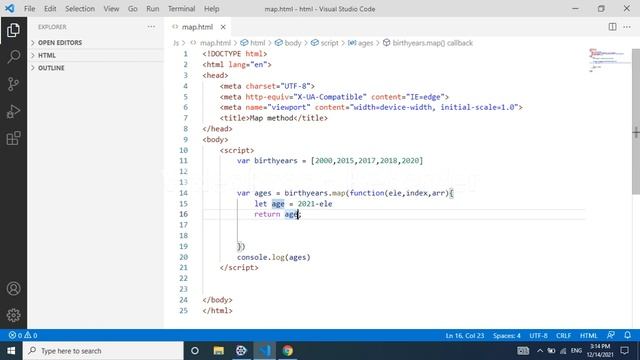Close the map.html tab
Screen dimensions: 640x360
coord(223,27)
